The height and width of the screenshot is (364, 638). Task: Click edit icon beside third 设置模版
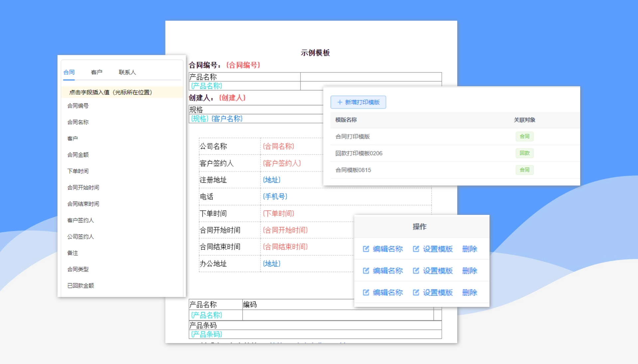tap(416, 292)
